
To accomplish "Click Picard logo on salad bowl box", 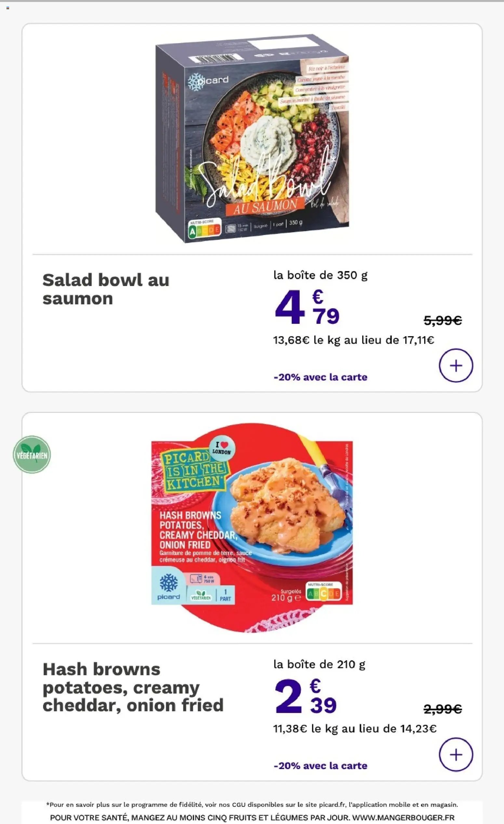I will 208,81.
